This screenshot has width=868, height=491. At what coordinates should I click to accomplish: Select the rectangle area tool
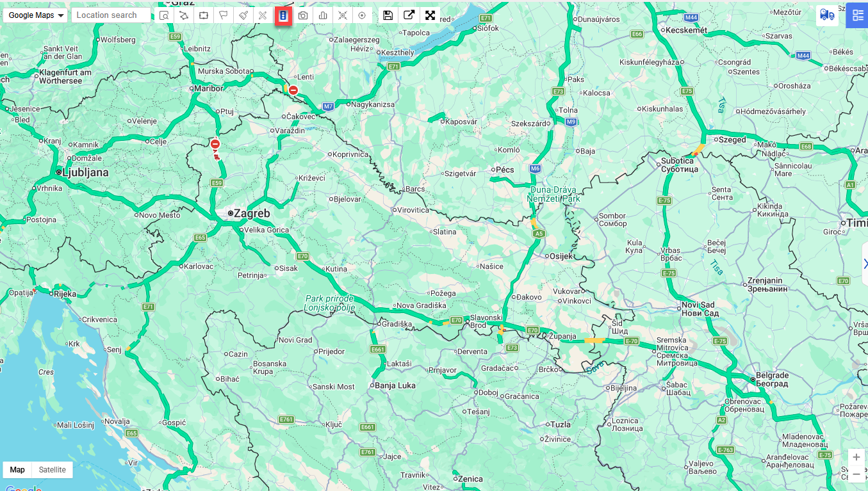tap(204, 15)
